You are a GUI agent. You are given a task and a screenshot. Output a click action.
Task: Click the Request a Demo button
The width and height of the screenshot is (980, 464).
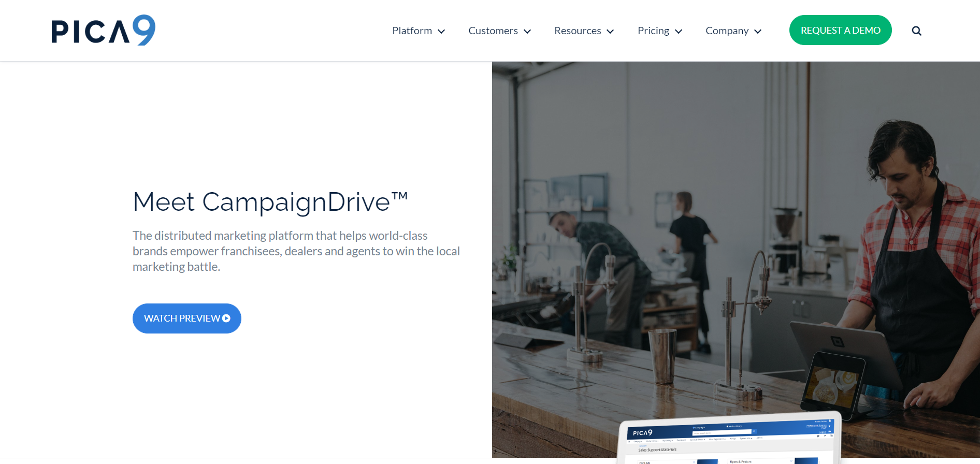click(x=840, y=30)
